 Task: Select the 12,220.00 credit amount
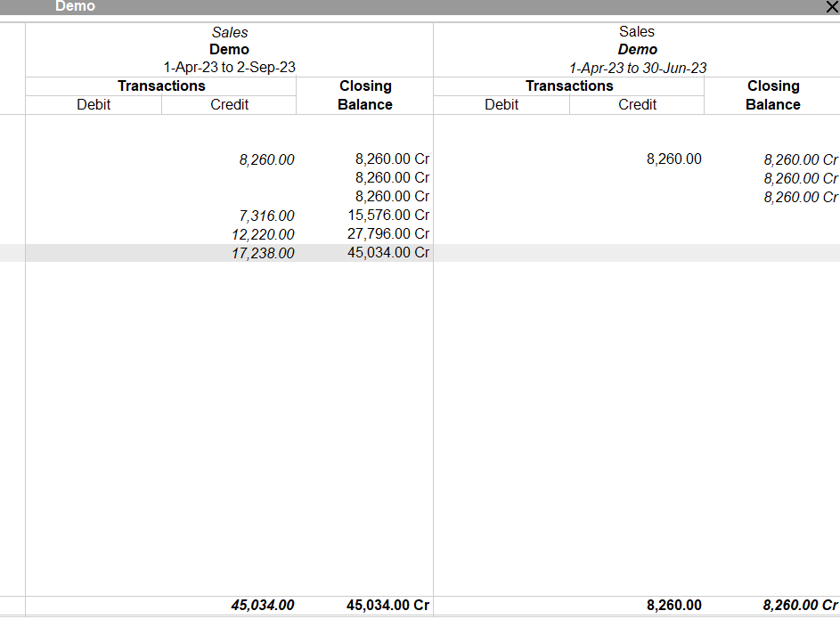coord(264,234)
